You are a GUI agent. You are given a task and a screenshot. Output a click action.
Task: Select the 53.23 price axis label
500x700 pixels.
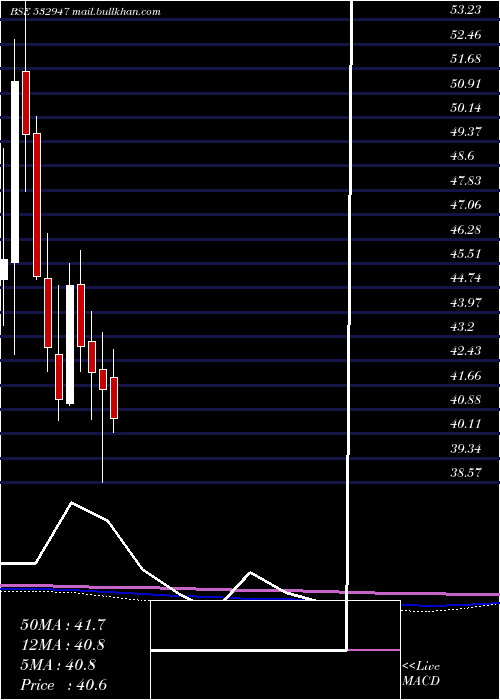click(466, 10)
